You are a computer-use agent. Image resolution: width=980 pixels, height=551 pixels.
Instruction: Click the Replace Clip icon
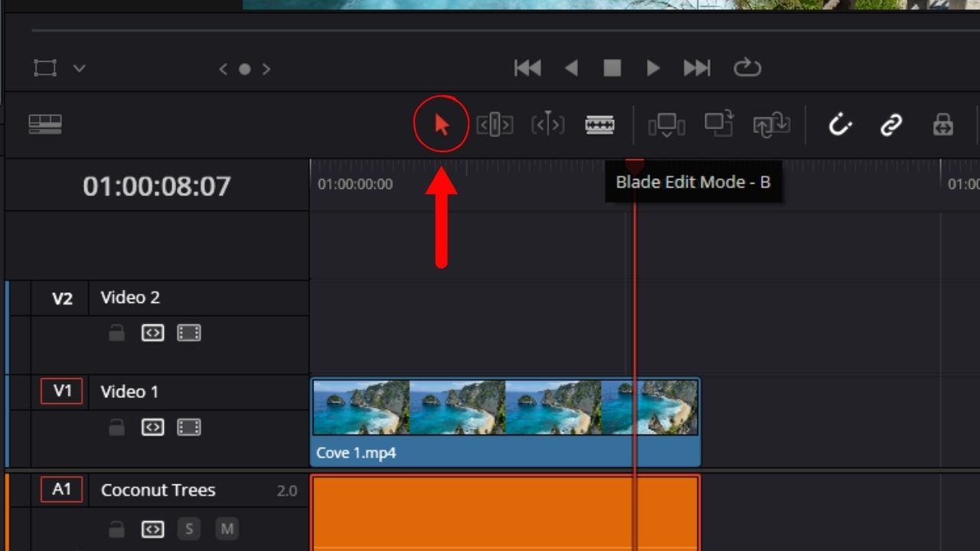772,124
